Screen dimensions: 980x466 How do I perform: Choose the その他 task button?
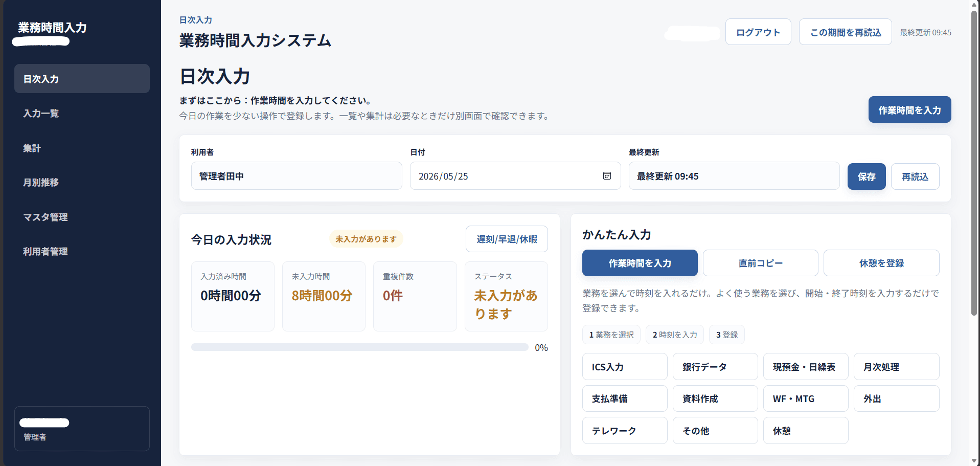pos(715,431)
